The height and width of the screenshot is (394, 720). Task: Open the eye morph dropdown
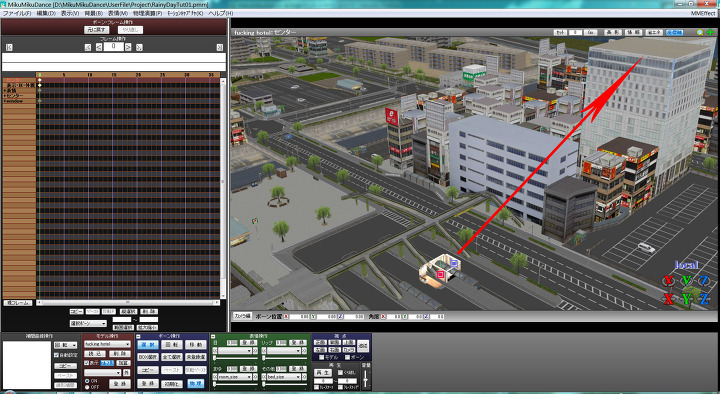[x=235, y=350]
